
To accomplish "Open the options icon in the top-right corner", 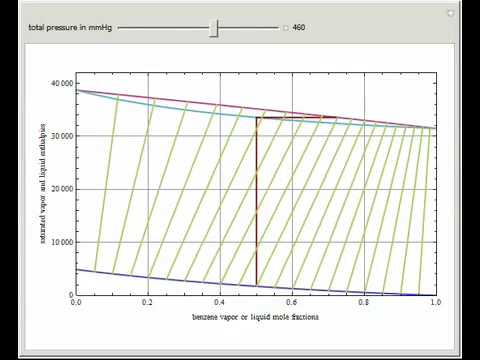I will tap(450, 13).
